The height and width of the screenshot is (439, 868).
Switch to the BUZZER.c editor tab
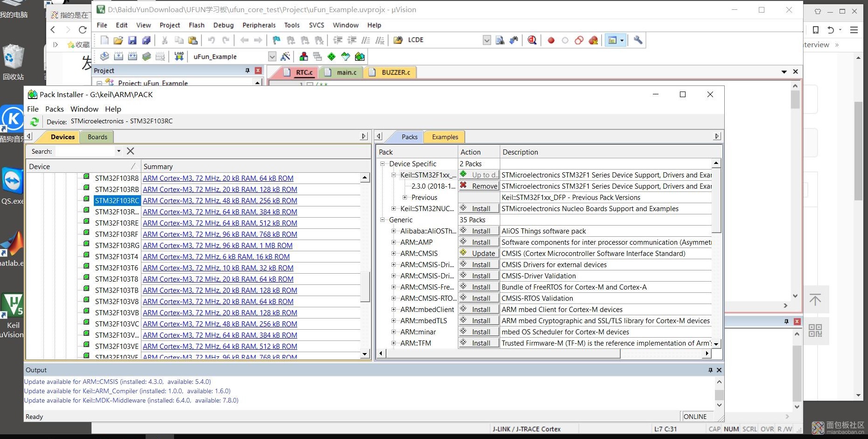click(x=391, y=72)
